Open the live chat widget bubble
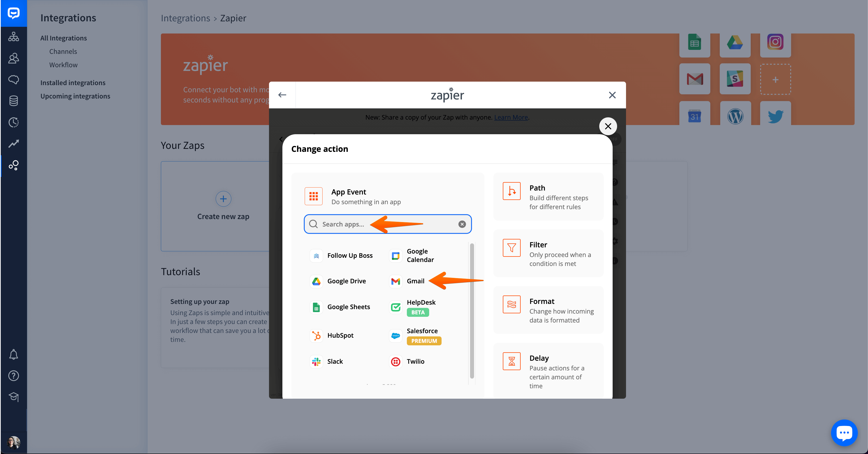 click(x=844, y=433)
